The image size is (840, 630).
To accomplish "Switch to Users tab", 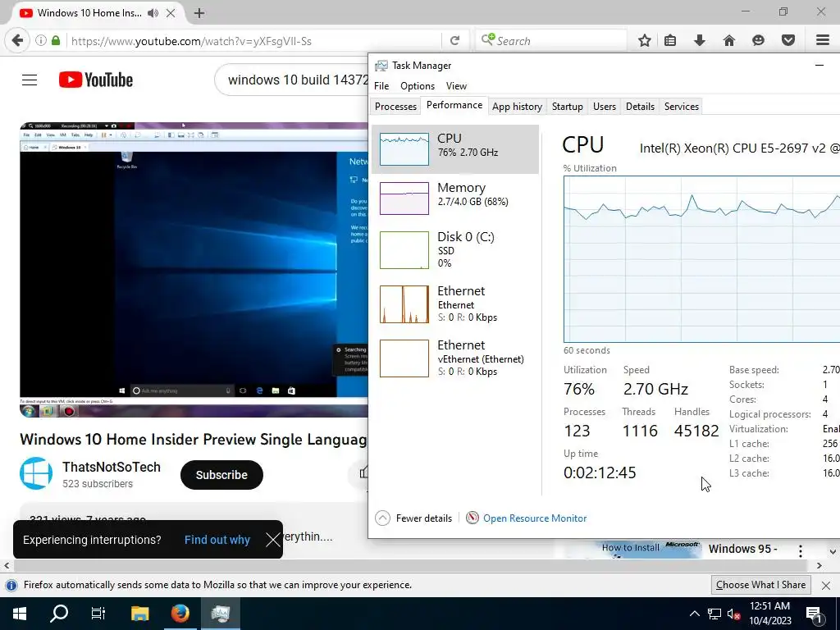I will [605, 106].
